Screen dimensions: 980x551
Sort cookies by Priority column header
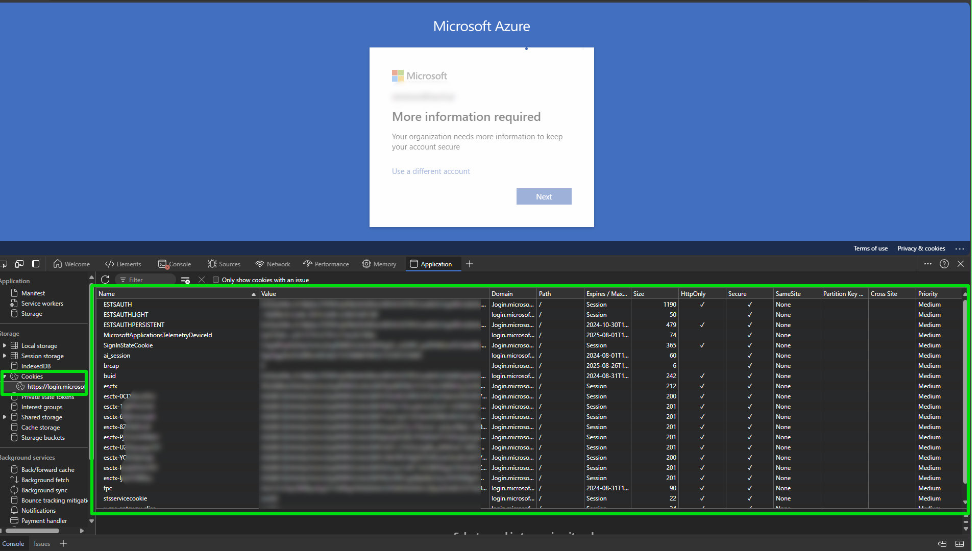tap(939, 294)
